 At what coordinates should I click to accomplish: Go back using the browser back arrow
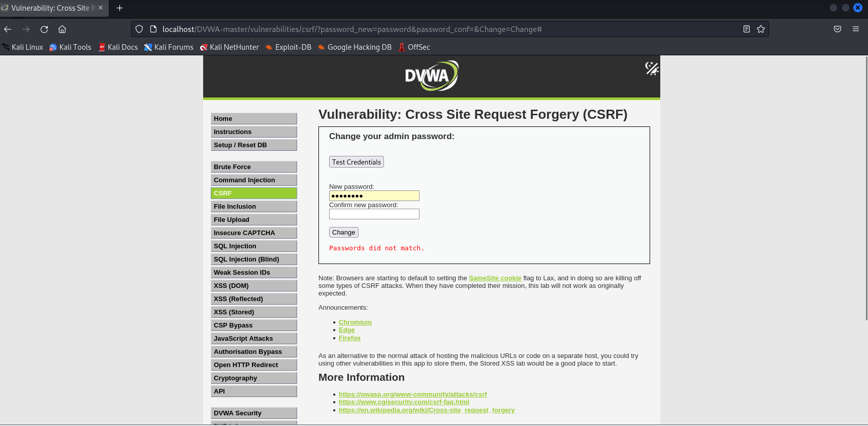coord(8,29)
